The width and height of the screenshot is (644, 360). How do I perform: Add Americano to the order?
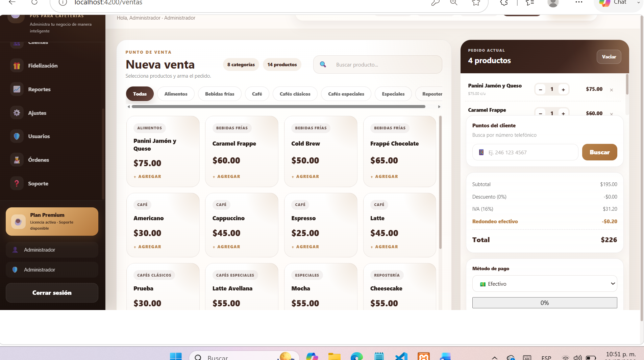tap(147, 247)
